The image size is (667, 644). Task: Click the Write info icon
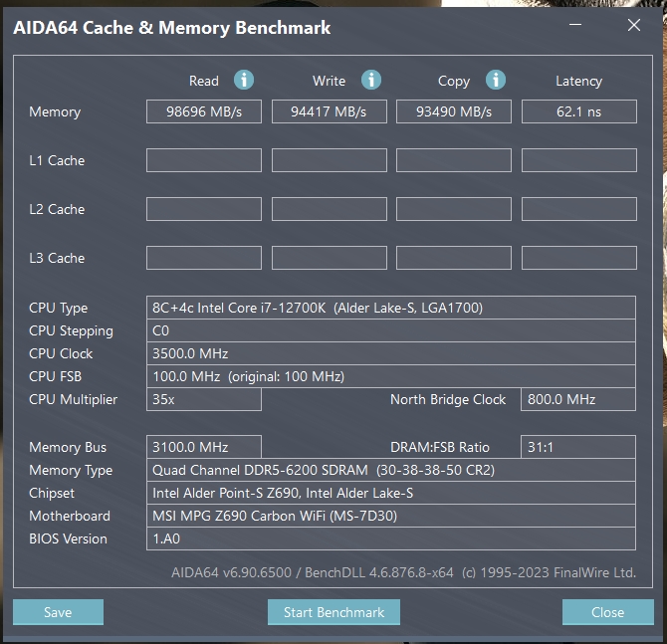coord(371,81)
